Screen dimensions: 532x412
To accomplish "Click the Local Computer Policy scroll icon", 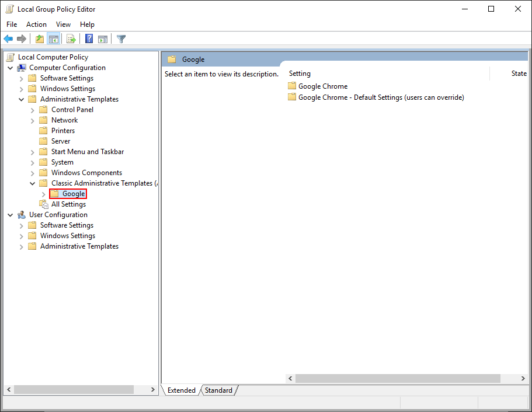I will coord(11,57).
